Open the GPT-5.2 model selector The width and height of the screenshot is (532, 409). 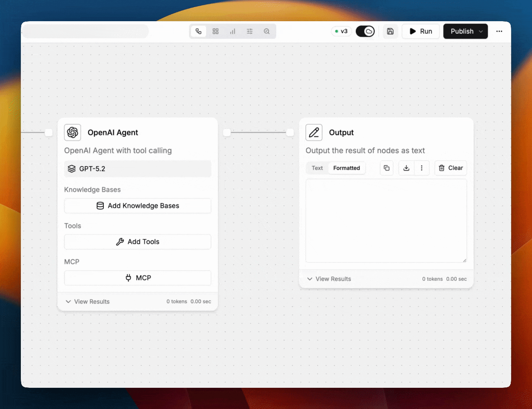(138, 169)
